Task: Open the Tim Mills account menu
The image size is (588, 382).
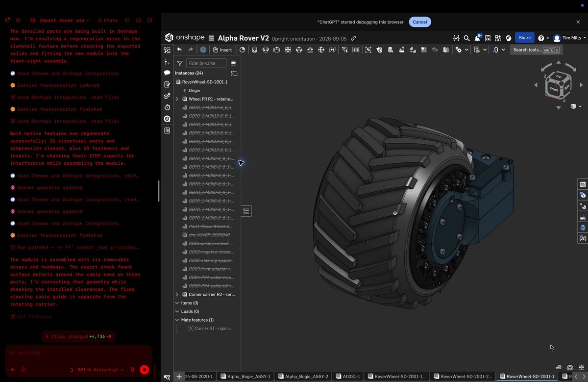Action: pos(570,38)
